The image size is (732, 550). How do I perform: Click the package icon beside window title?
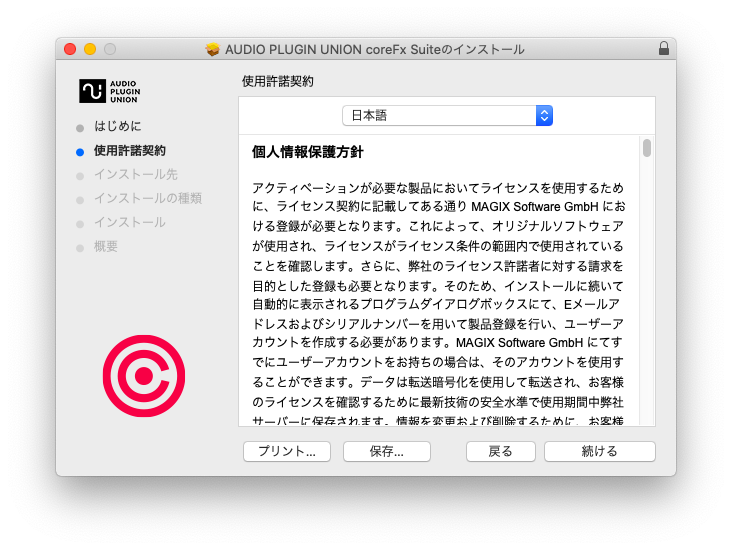[212, 49]
